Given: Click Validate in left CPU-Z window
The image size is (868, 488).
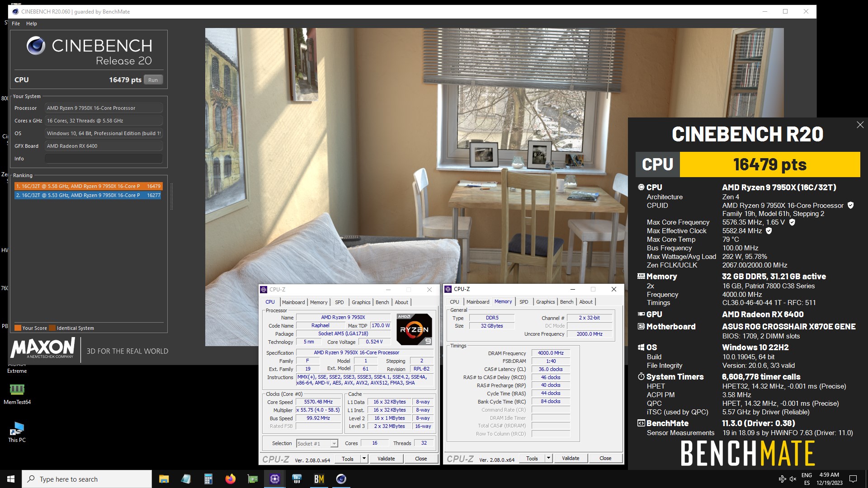Looking at the screenshot, I should [x=386, y=459].
